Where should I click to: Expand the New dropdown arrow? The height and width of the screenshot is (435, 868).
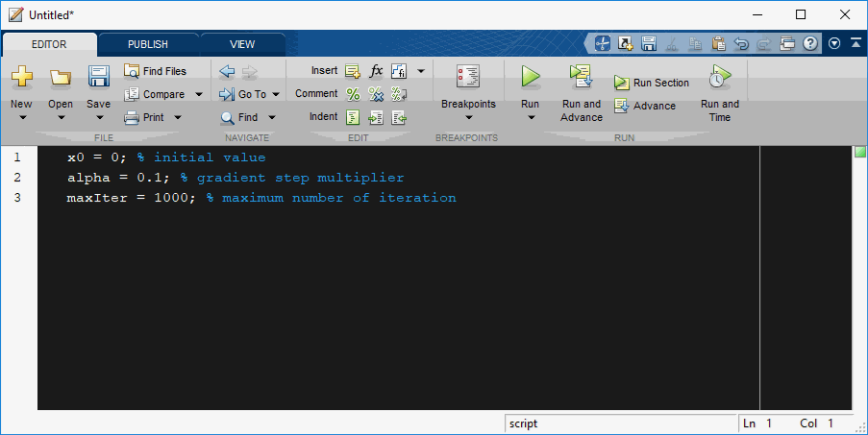coord(23,117)
